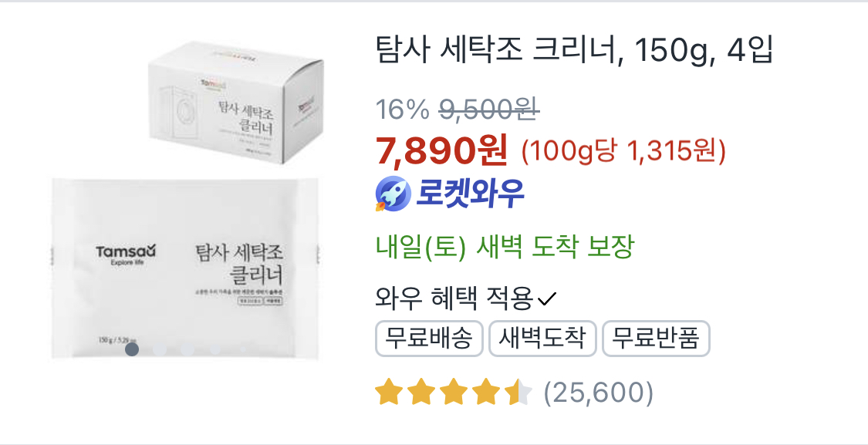Click the 새벽도착 badge
The image size is (868, 445).
tap(542, 338)
